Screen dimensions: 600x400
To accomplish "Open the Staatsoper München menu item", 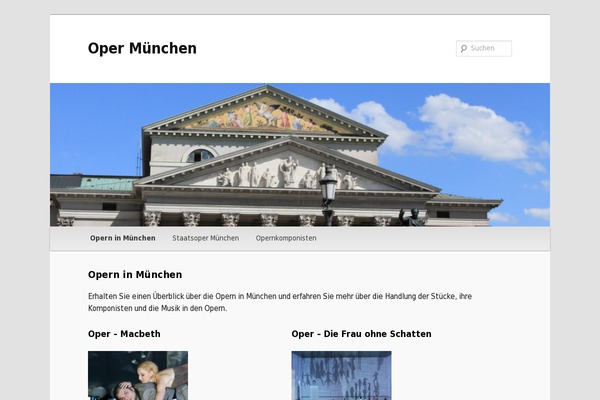I will point(205,238).
